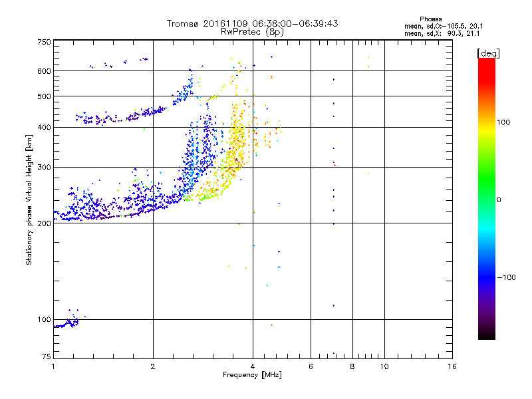Click the x-axis label '16'
The image size is (532, 399).
(x=452, y=366)
